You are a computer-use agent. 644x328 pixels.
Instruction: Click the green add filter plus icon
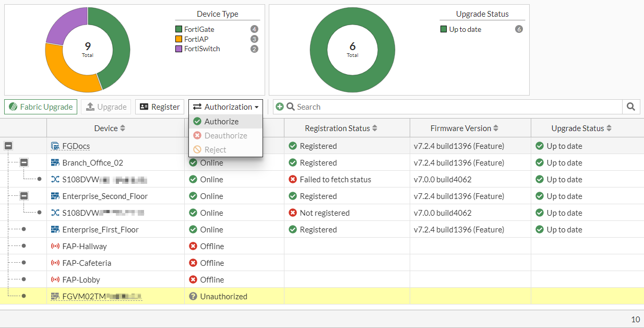pos(280,107)
